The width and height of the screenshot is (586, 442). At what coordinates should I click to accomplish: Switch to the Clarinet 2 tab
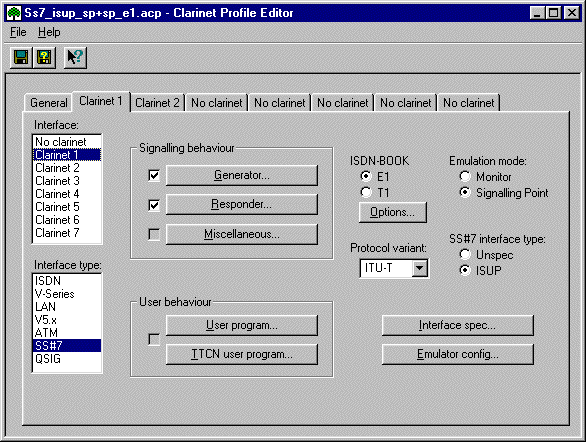click(157, 103)
